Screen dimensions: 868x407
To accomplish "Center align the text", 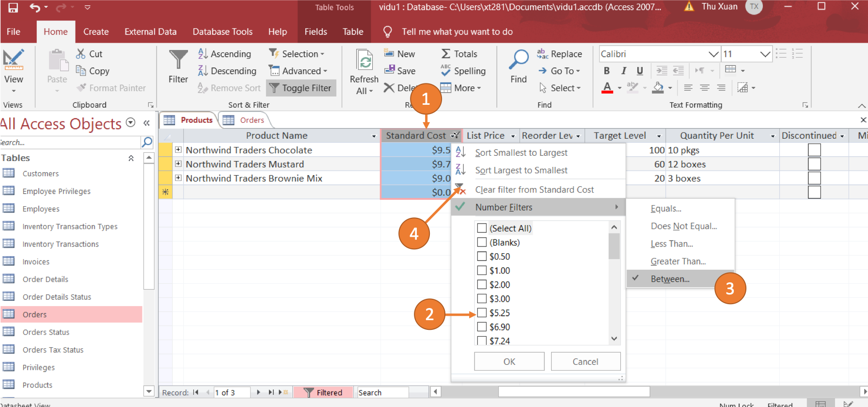I will (705, 88).
